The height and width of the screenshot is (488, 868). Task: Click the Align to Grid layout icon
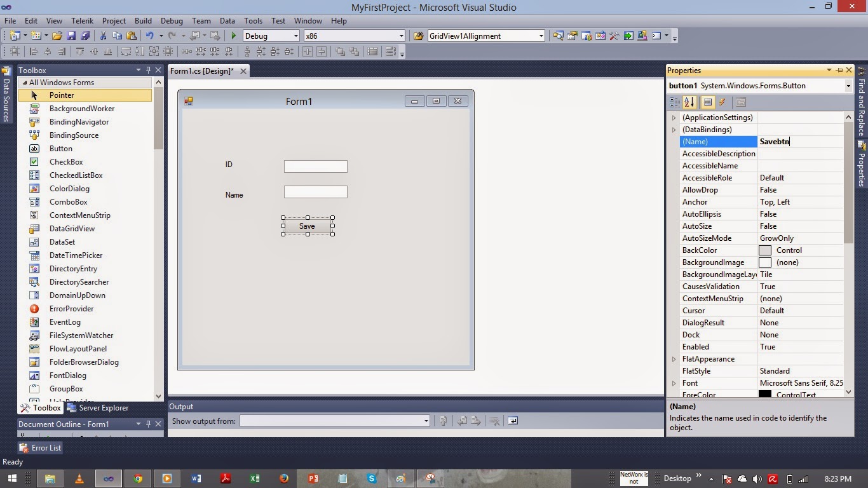coord(15,51)
